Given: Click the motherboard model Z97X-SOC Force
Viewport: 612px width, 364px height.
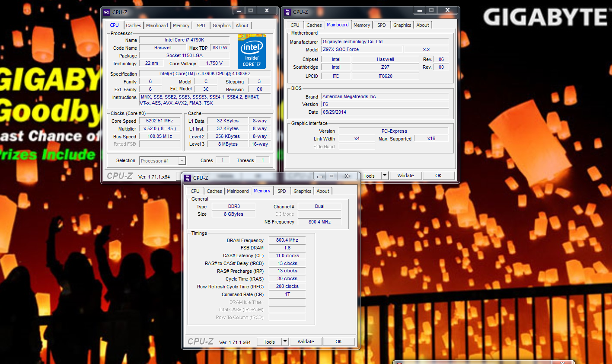Looking at the screenshot, I should pos(361,50).
